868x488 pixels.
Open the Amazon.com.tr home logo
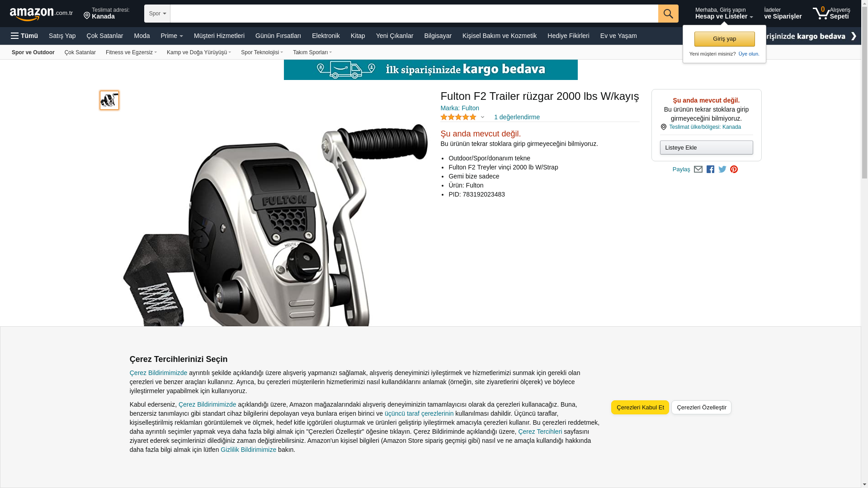(41, 14)
